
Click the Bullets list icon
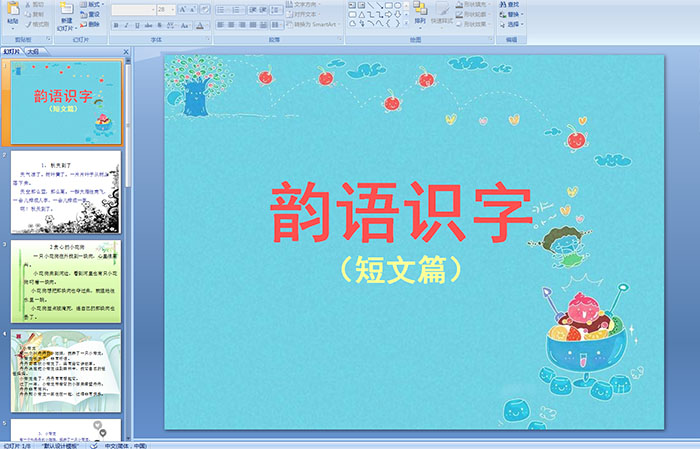coord(222,10)
